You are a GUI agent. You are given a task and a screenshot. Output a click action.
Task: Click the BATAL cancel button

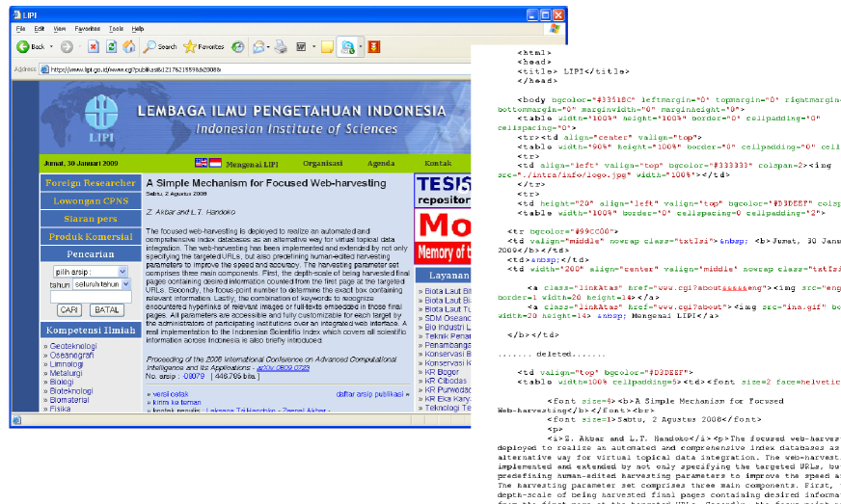click(106, 310)
